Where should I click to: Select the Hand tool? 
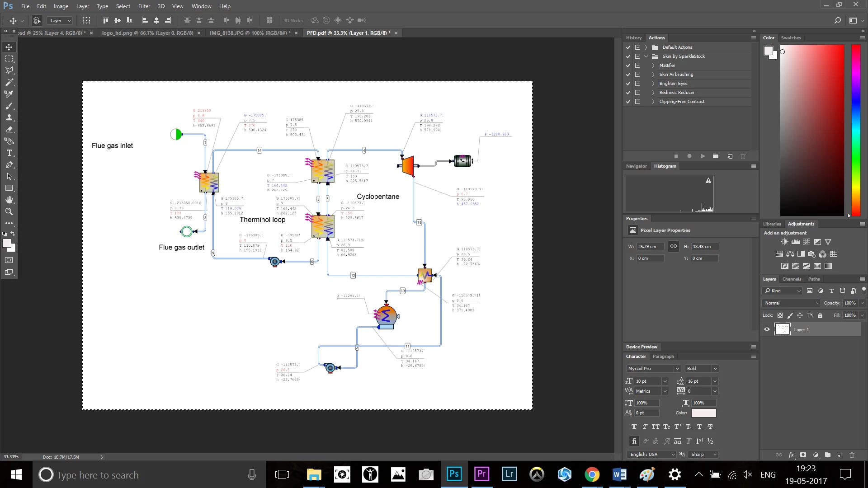click(9, 200)
